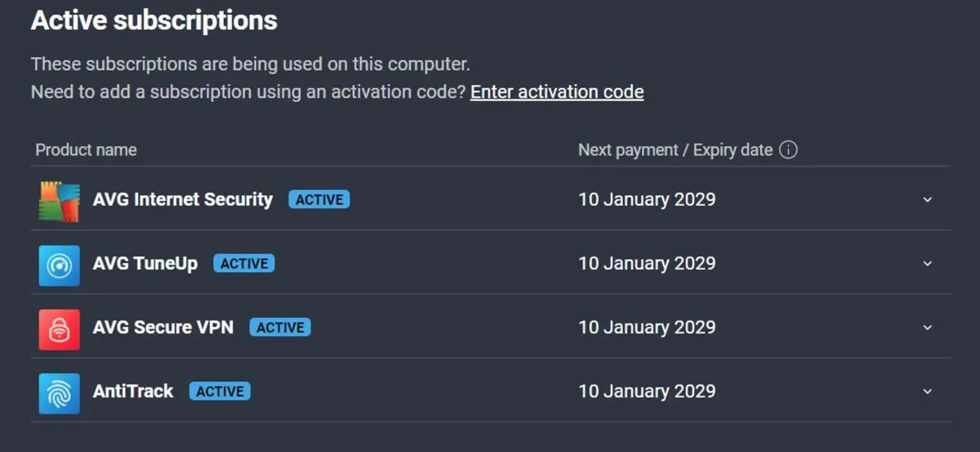Click the ACTIVE badge for AVG Internet Security
Image resolution: width=980 pixels, height=452 pixels.
tap(318, 200)
